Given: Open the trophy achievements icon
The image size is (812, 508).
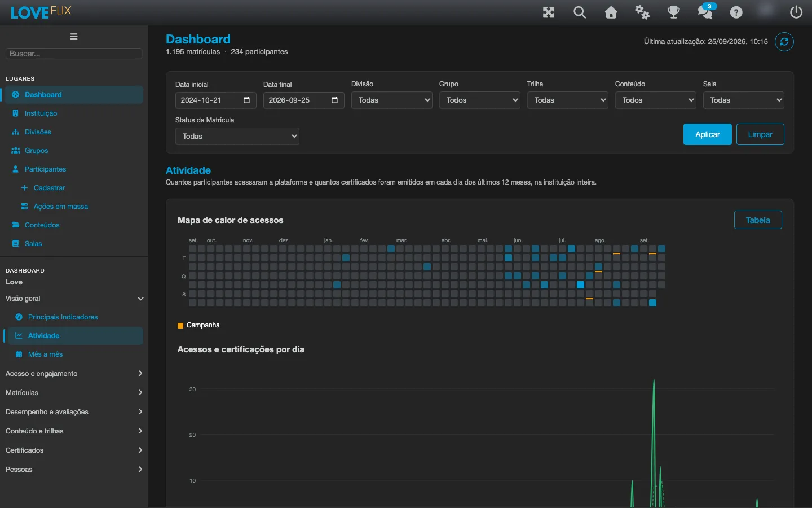Looking at the screenshot, I should click(x=674, y=12).
